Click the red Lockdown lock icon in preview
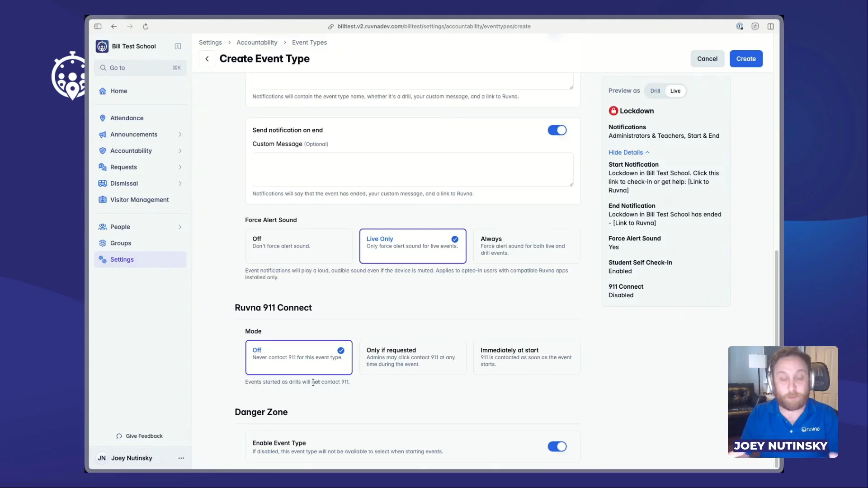The height and width of the screenshot is (488, 868). [613, 111]
